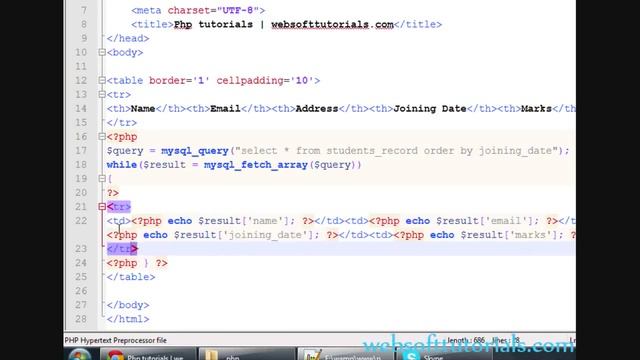This screenshot has width=640, height=360.
Task: Click the 'while' keyword on line 18
Action: coord(122,164)
